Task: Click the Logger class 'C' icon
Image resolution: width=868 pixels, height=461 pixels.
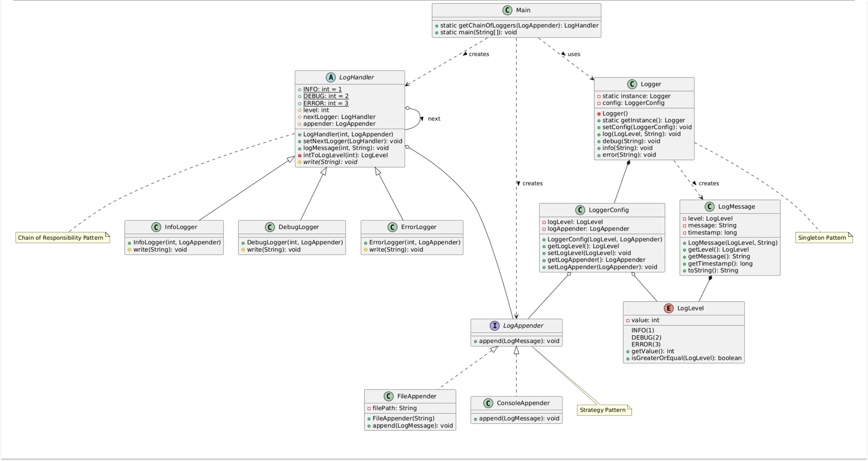Action: (x=632, y=84)
